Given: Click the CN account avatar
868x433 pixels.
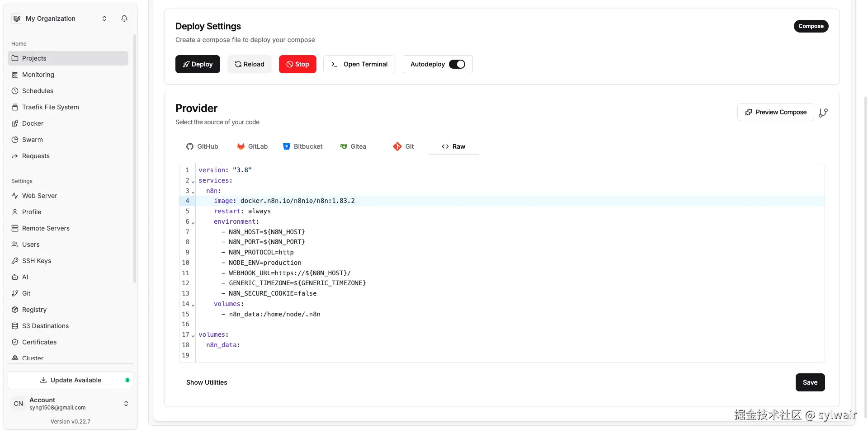Looking at the screenshot, I should 19,404.
